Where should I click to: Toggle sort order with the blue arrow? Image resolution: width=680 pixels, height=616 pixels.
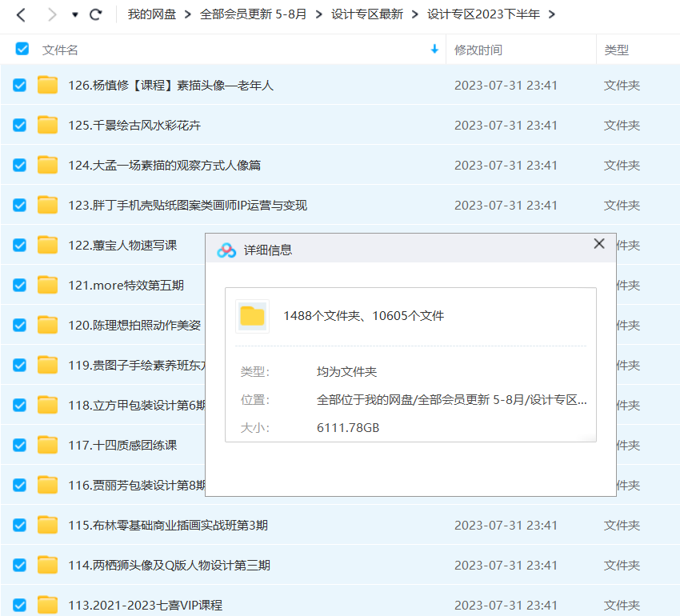pyautogui.click(x=434, y=50)
